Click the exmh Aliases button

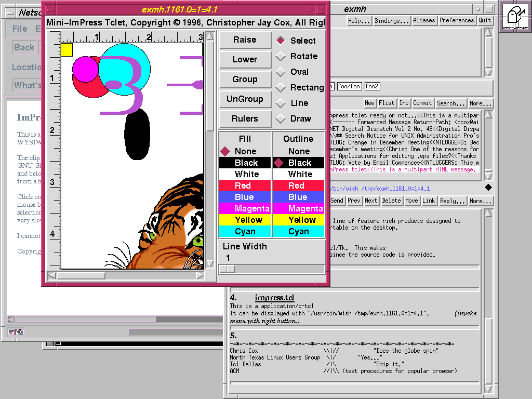(x=424, y=20)
